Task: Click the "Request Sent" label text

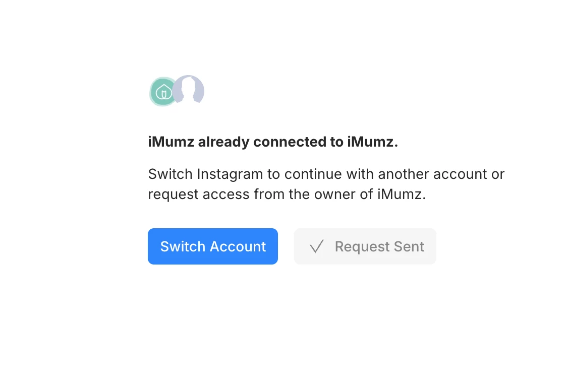Action: click(379, 246)
